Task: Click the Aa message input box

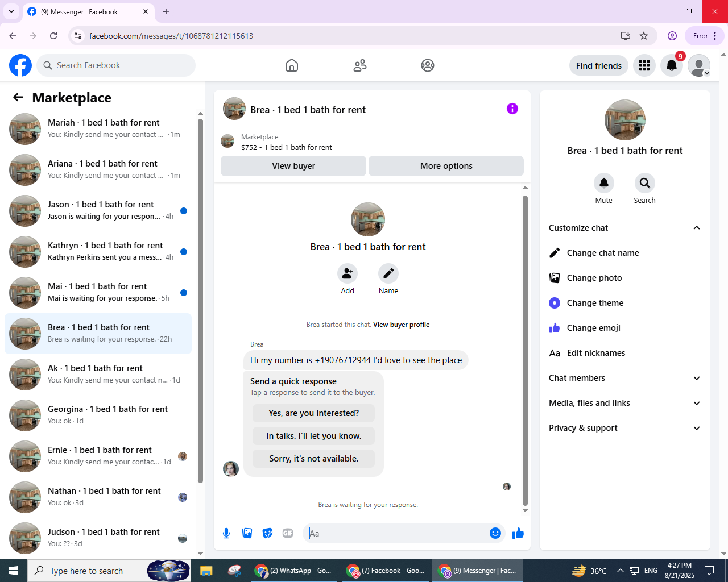Action: 396,533
